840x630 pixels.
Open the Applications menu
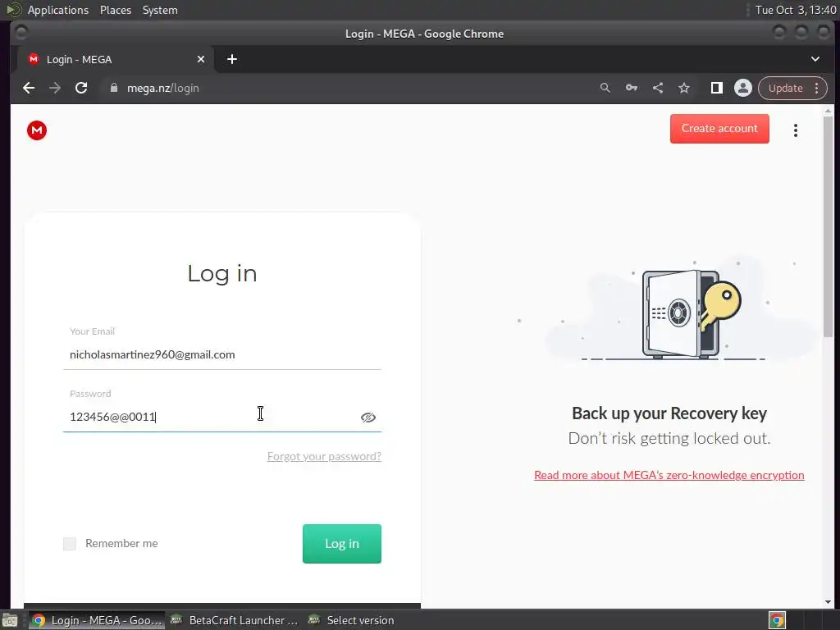coord(58,10)
